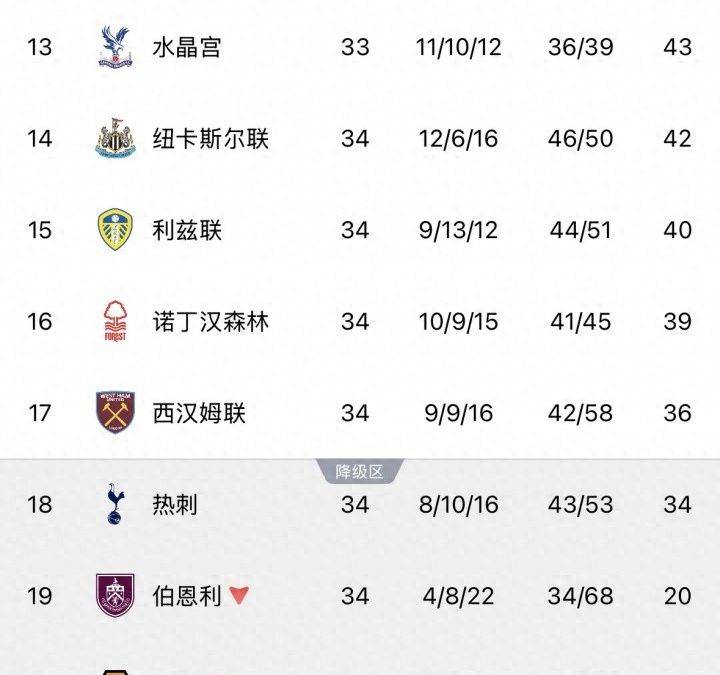Click the Burnley club crest

pos(115,596)
